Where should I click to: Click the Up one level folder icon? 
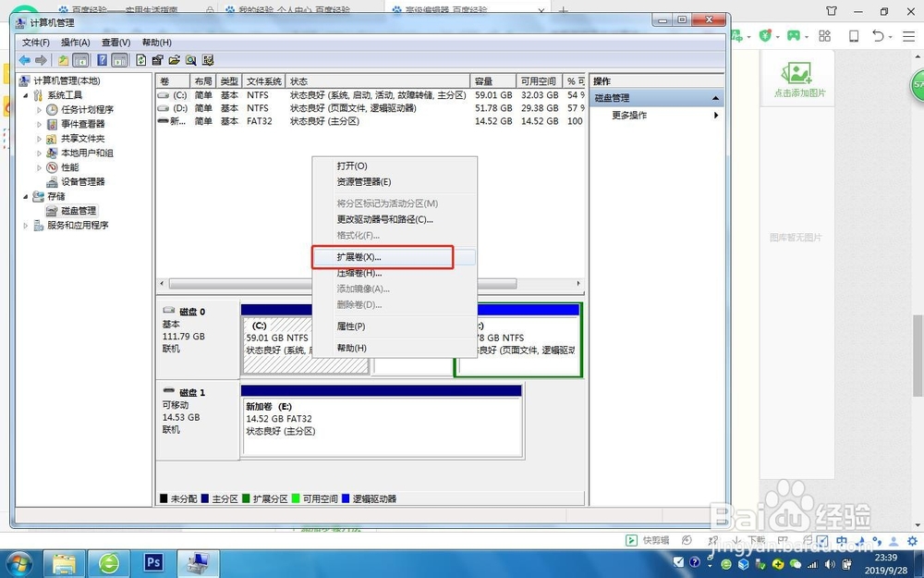pos(63,60)
